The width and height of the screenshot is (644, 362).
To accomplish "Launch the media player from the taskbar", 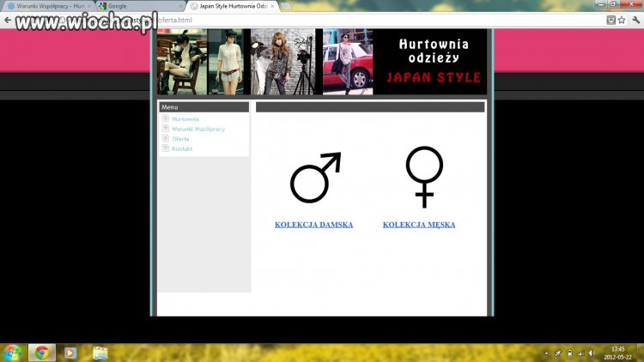I will (70, 353).
